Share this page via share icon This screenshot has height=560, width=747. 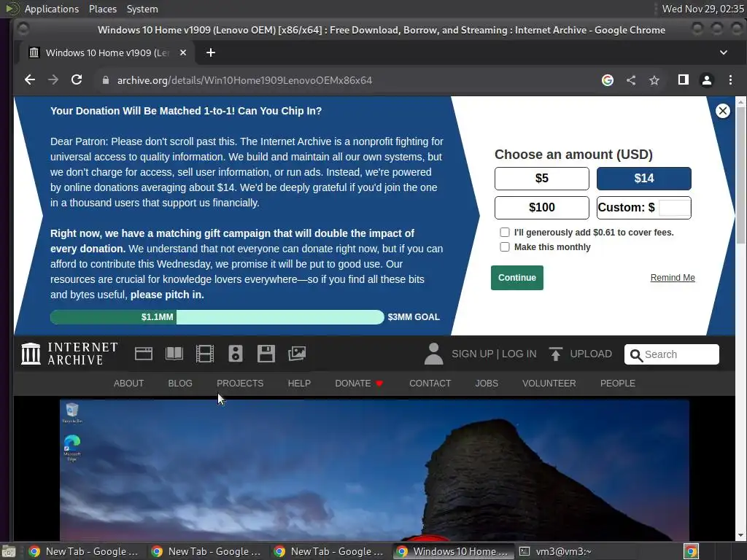click(x=631, y=80)
